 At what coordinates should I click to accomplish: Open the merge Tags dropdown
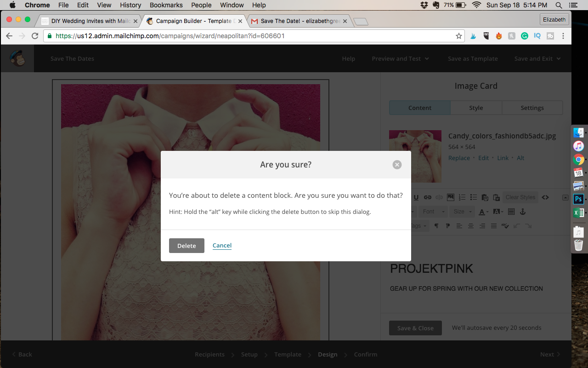419,226
